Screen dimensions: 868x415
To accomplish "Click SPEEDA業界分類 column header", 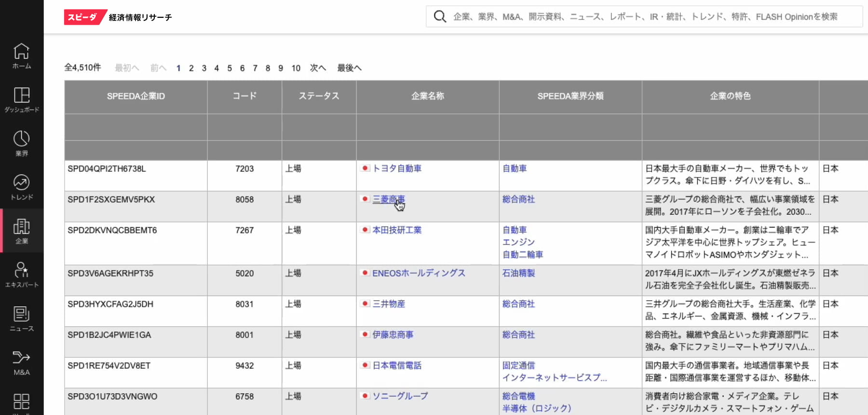I will (570, 97).
